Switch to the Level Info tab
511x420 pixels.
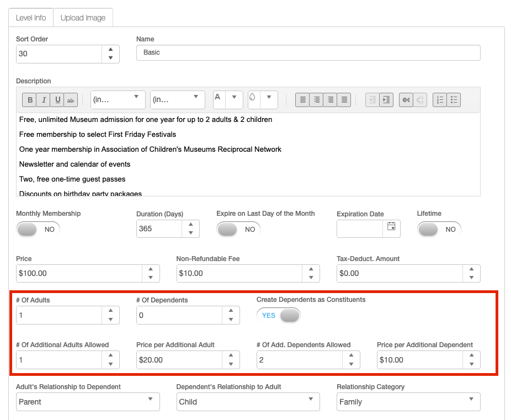click(31, 18)
